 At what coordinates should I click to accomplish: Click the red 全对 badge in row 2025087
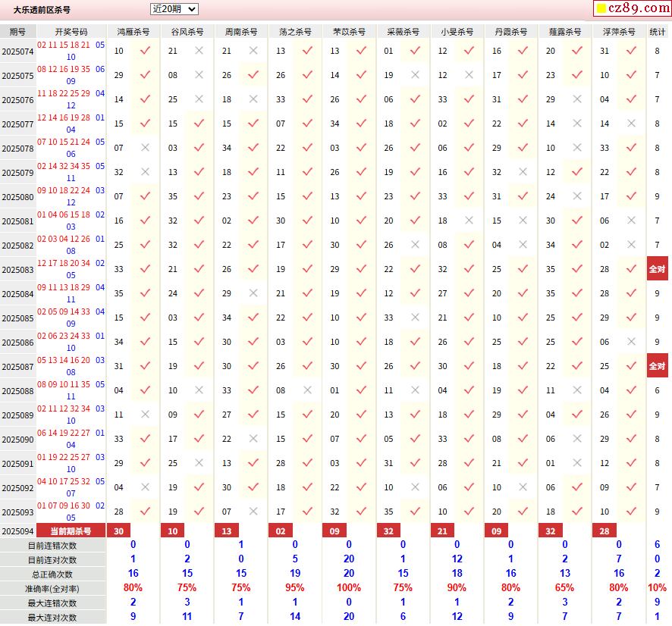coord(657,366)
